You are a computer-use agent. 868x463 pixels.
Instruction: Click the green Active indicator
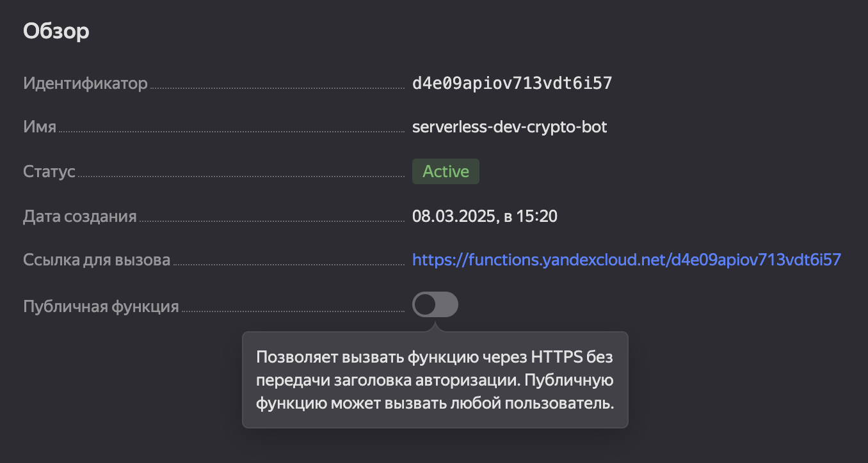click(x=446, y=171)
